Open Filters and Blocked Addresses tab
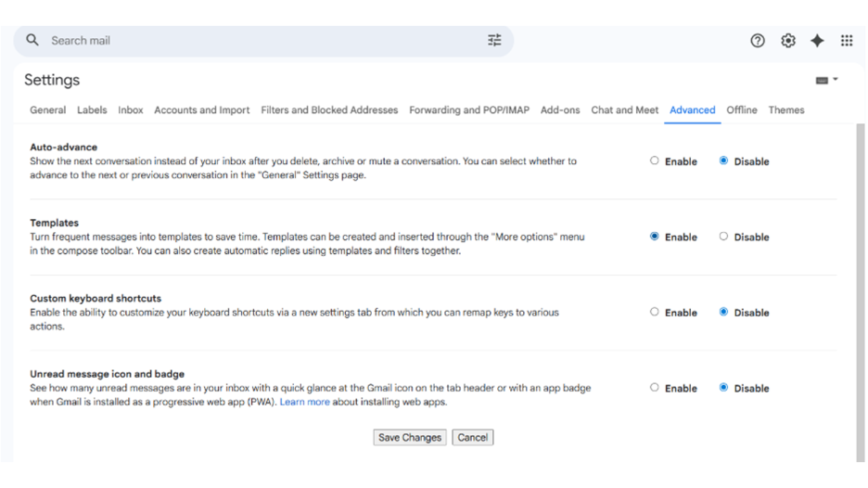The image size is (868, 488). [x=329, y=109]
